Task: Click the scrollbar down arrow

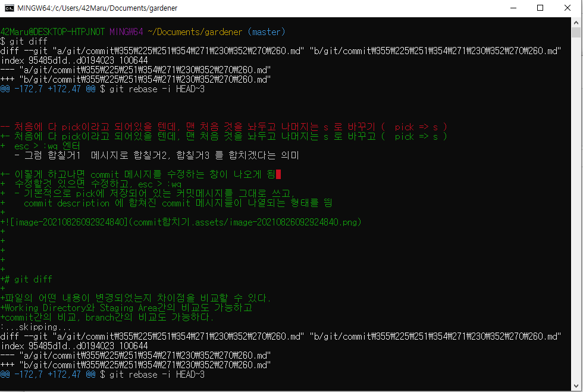Action: (576, 385)
